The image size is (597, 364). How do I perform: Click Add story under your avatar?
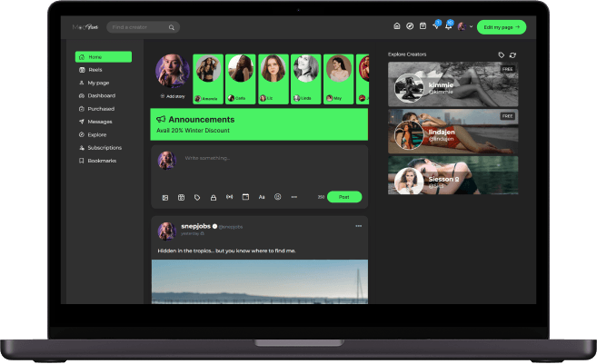tap(173, 96)
